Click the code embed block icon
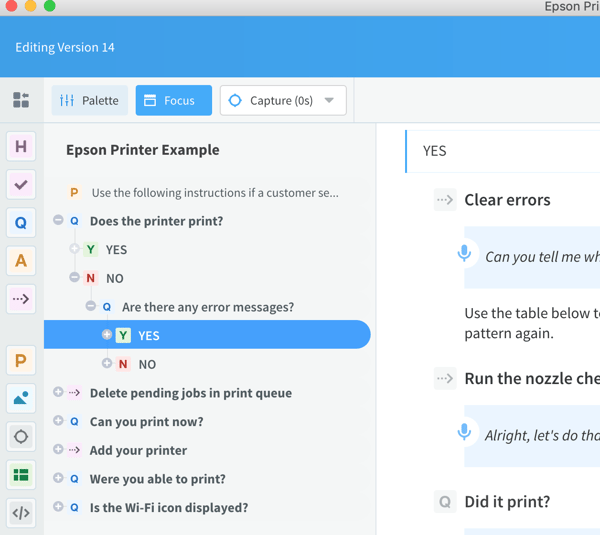Image resolution: width=600 pixels, height=535 pixels. click(x=21, y=513)
